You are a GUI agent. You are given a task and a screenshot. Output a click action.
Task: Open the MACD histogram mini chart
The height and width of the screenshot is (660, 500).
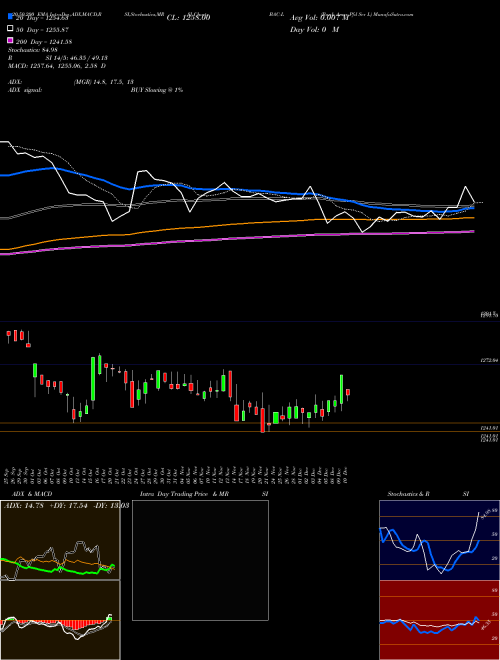click(60, 620)
